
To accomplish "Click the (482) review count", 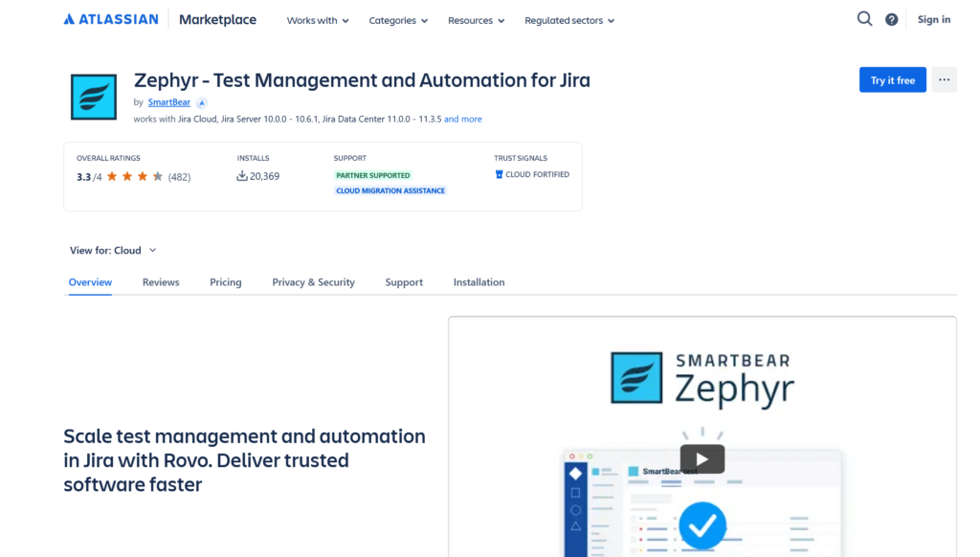I will [179, 177].
